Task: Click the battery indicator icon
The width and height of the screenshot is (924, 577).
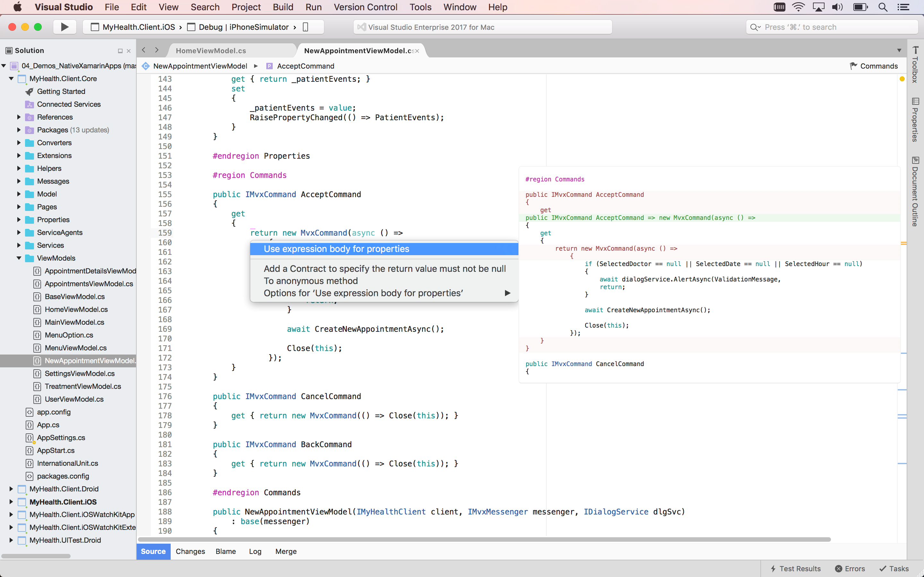Action: tap(860, 7)
